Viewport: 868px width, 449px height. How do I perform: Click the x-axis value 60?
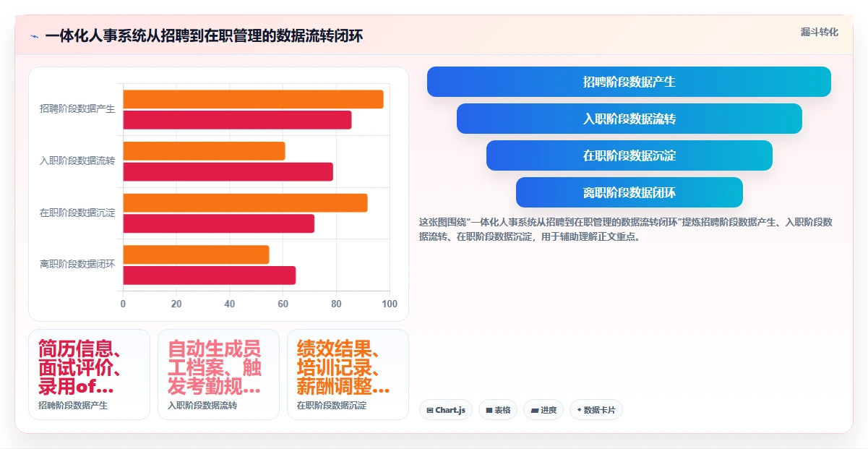[x=283, y=304]
